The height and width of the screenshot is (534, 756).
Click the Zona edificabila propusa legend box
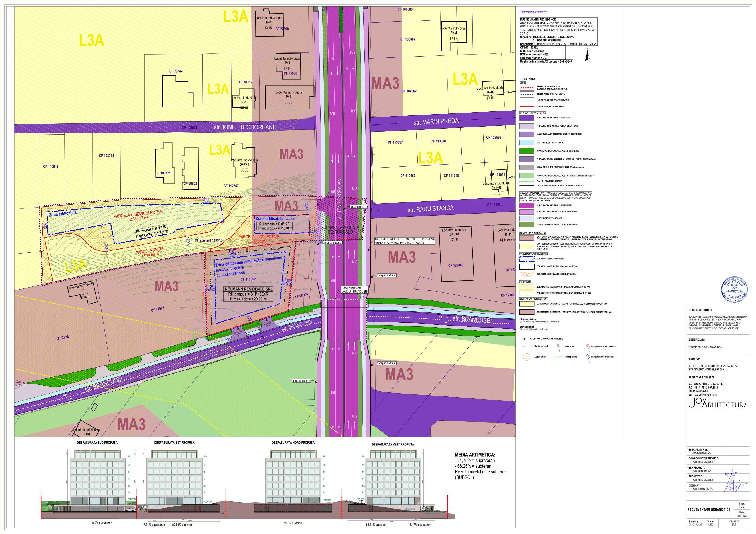526,259
